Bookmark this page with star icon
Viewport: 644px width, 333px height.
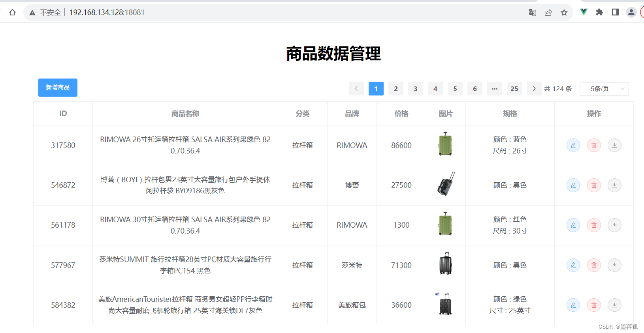[564, 12]
